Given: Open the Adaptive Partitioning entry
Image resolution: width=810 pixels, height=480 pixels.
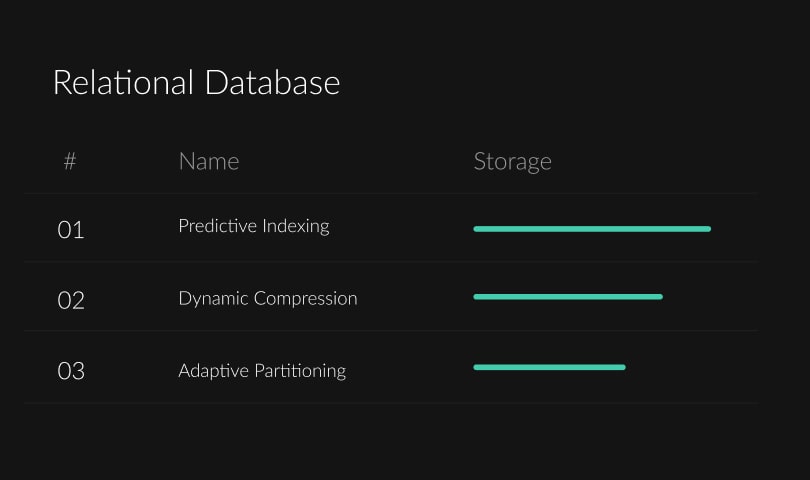Looking at the screenshot, I should (x=262, y=371).
